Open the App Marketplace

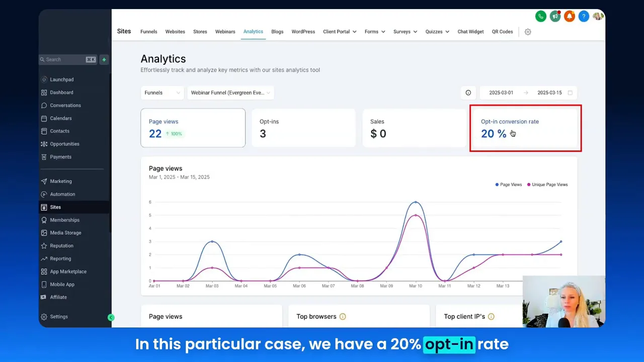[x=68, y=271]
